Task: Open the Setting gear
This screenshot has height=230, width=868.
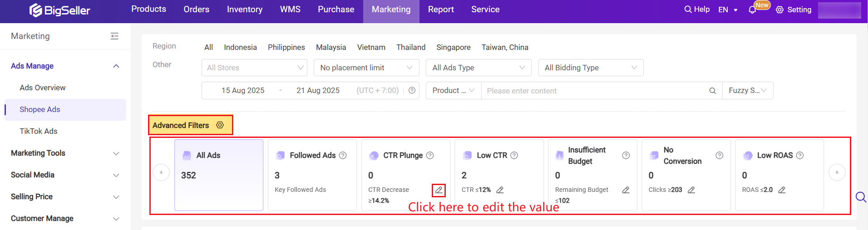Action: tap(779, 10)
